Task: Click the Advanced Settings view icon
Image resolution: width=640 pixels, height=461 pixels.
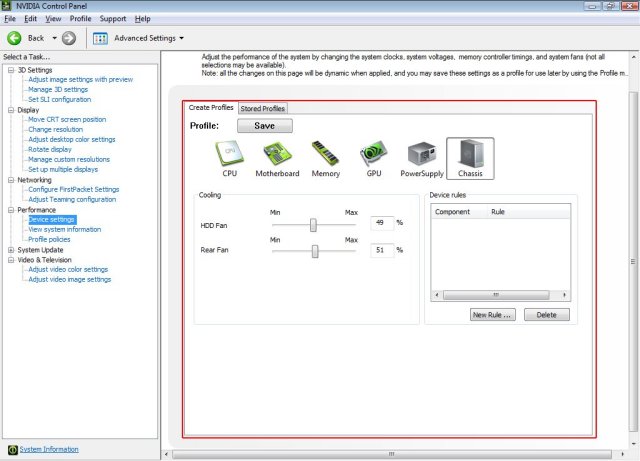Action: [100, 38]
